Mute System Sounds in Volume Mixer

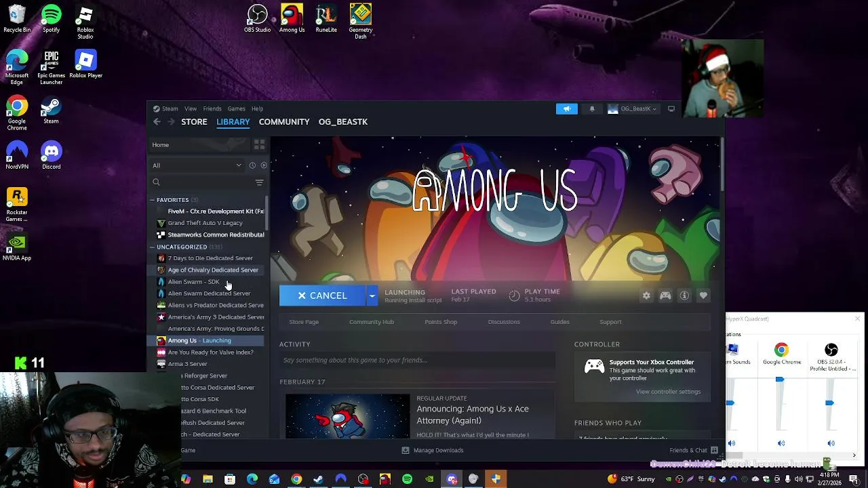click(x=732, y=443)
